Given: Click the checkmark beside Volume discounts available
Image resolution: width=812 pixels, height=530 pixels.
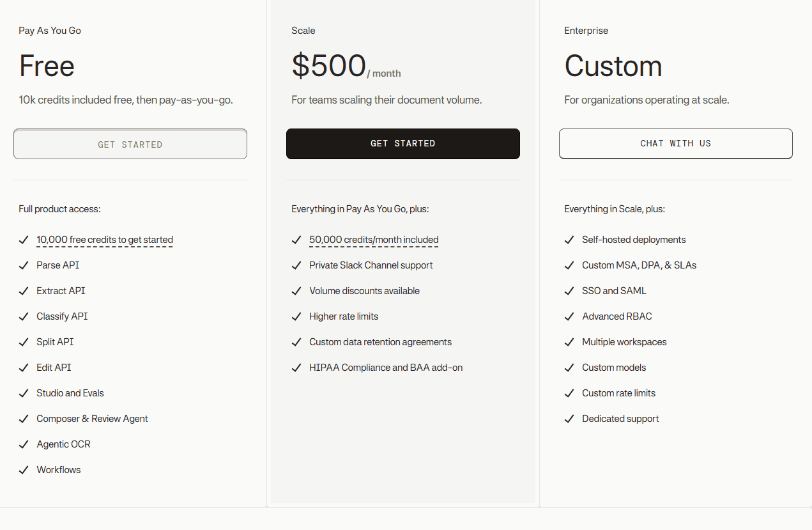Looking at the screenshot, I should (296, 290).
